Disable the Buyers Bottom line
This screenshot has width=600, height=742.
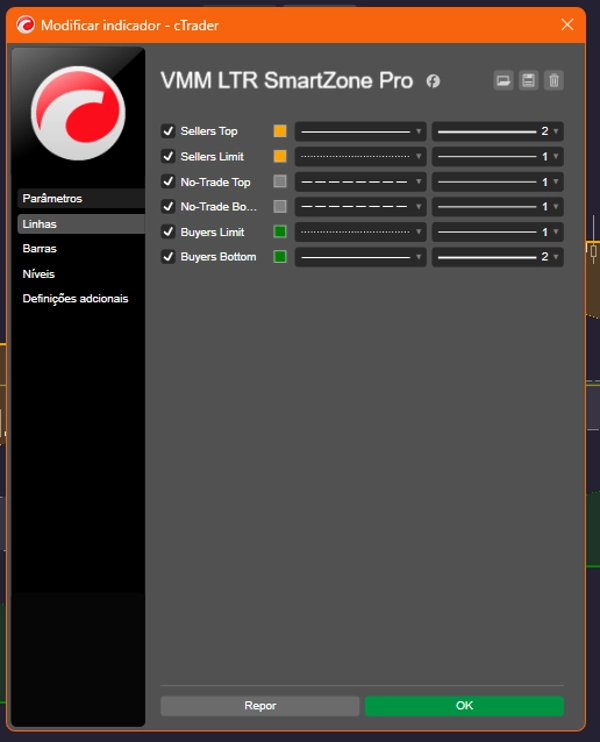click(x=168, y=256)
